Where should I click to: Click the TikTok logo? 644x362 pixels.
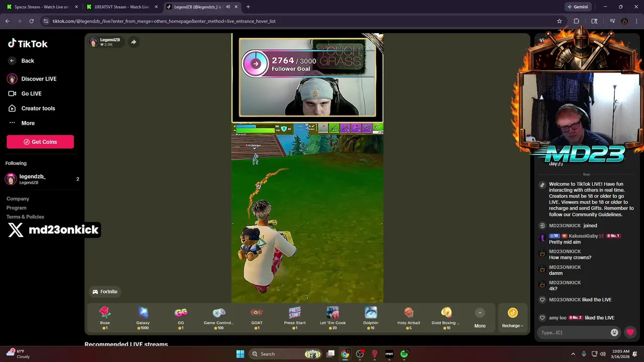(x=28, y=44)
